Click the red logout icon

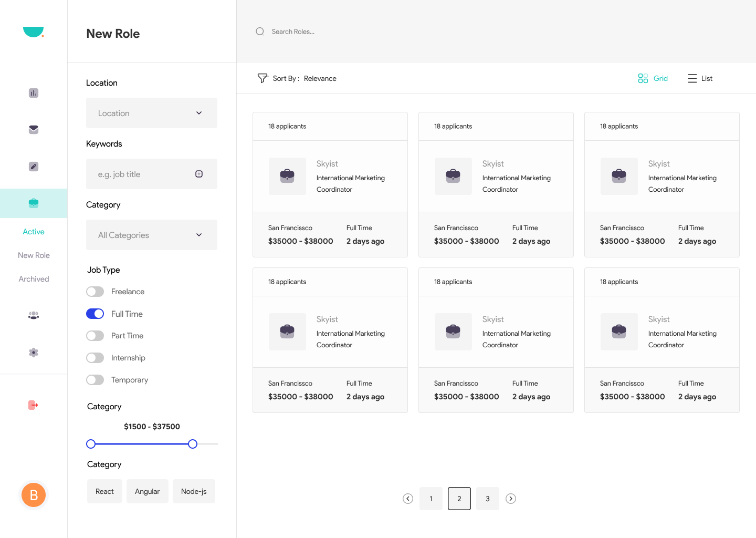[x=33, y=405]
